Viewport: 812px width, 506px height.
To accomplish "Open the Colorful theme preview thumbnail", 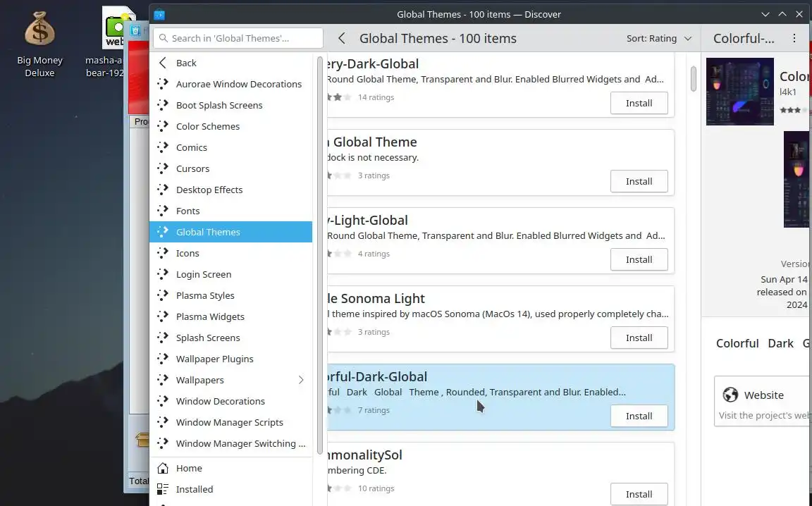I will click(x=739, y=92).
